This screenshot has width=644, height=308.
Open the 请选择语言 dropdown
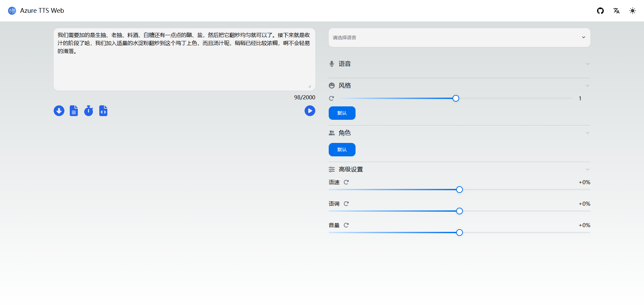tap(459, 38)
